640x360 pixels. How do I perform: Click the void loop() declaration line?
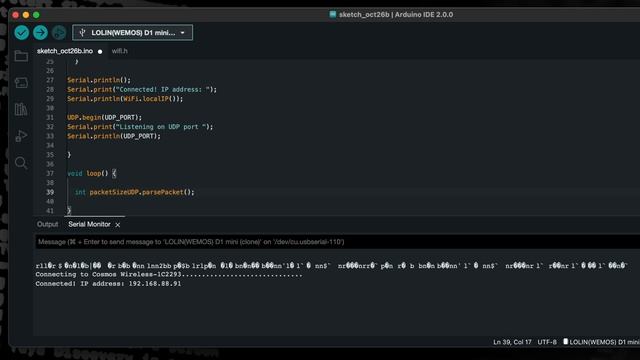[x=92, y=173]
